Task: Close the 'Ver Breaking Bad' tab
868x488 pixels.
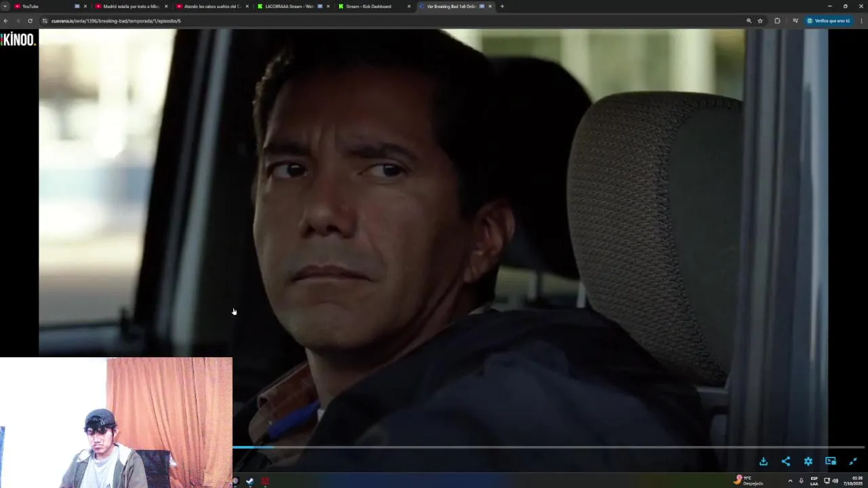Action: [490, 6]
